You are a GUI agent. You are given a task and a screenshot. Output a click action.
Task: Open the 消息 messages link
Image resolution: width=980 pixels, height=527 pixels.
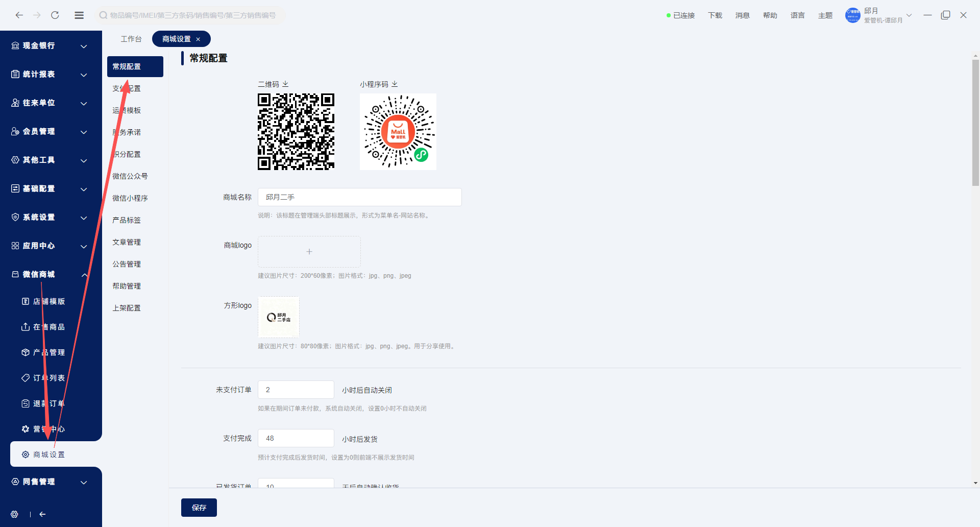click(743, 15)
